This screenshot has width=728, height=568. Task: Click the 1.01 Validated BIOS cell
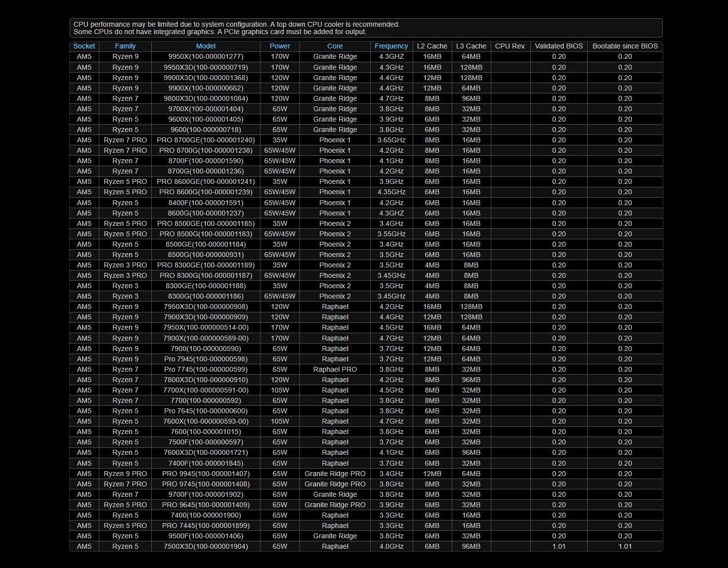[x=558, y=546]
